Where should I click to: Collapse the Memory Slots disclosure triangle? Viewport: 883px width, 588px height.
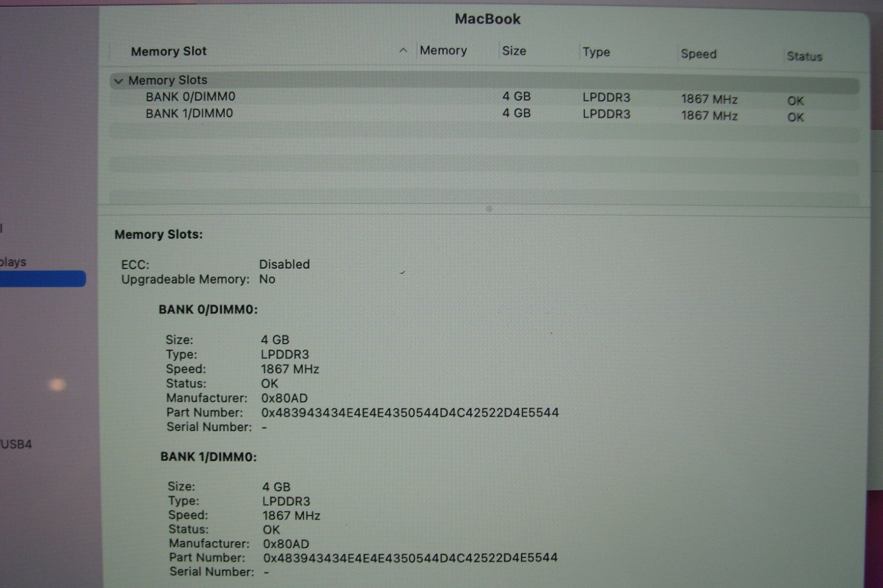click(x=119, y=81)
